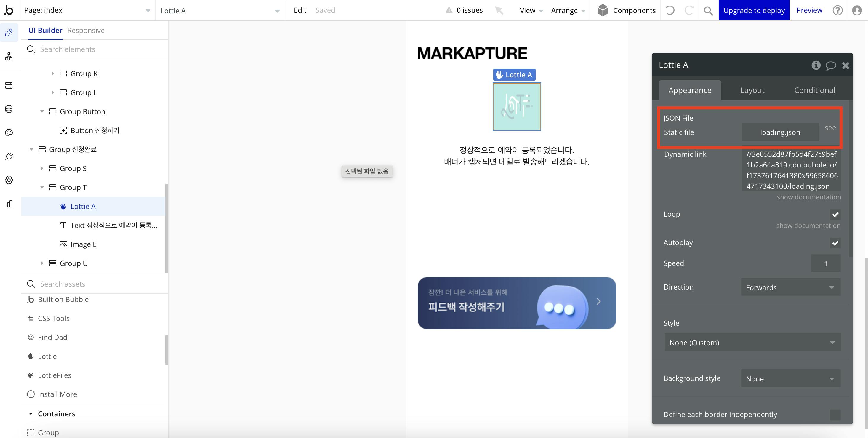The width and height of the screenshot is (868, 438).
Task: Select Image E in the element tree
Action: (83, 244)
